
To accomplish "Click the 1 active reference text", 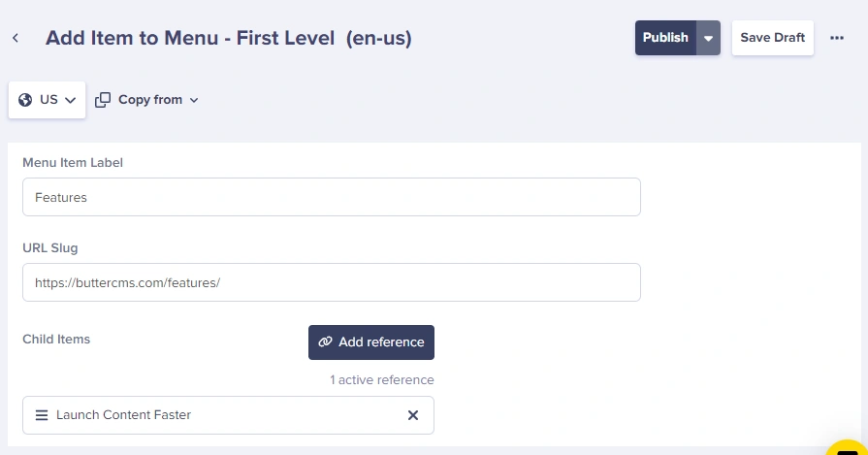I will [382, 380].
